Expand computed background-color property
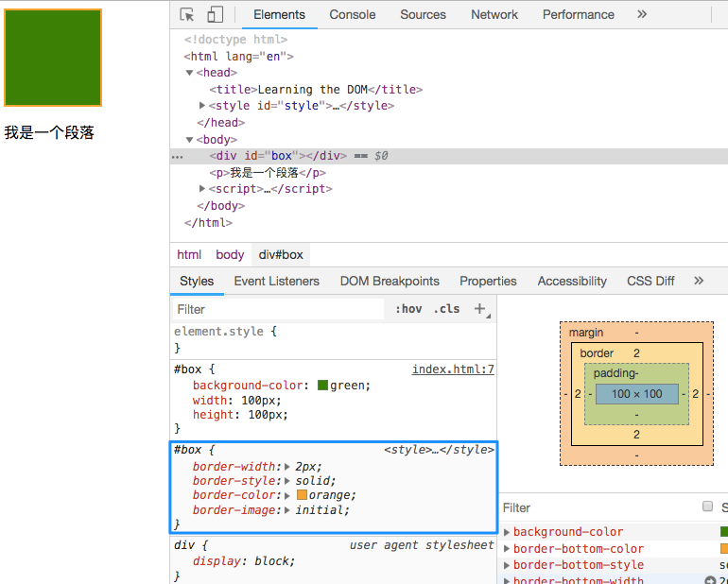This screenshot has height=584, width=728. [508, 532]
